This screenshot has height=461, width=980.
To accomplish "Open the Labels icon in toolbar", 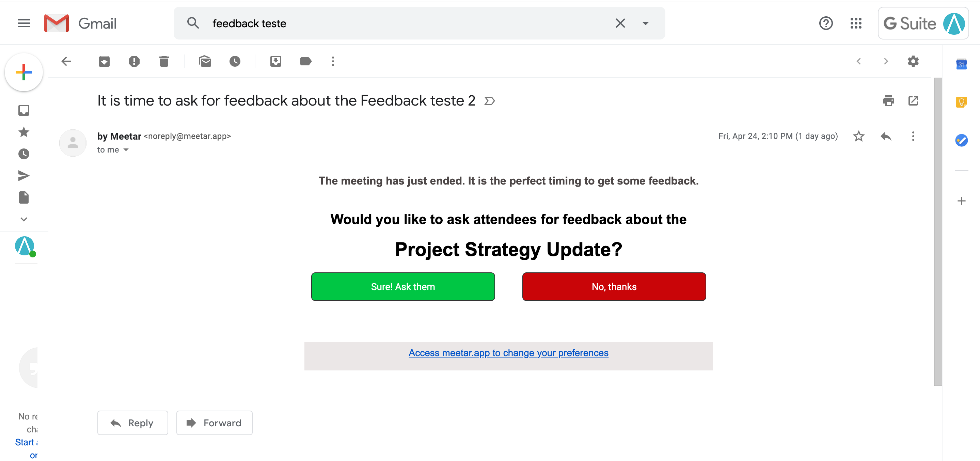I will coord(305,61).
